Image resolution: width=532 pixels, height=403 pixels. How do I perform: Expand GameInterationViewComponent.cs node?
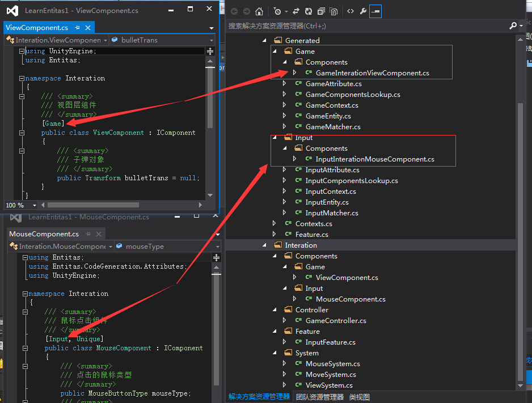[294, 73]
